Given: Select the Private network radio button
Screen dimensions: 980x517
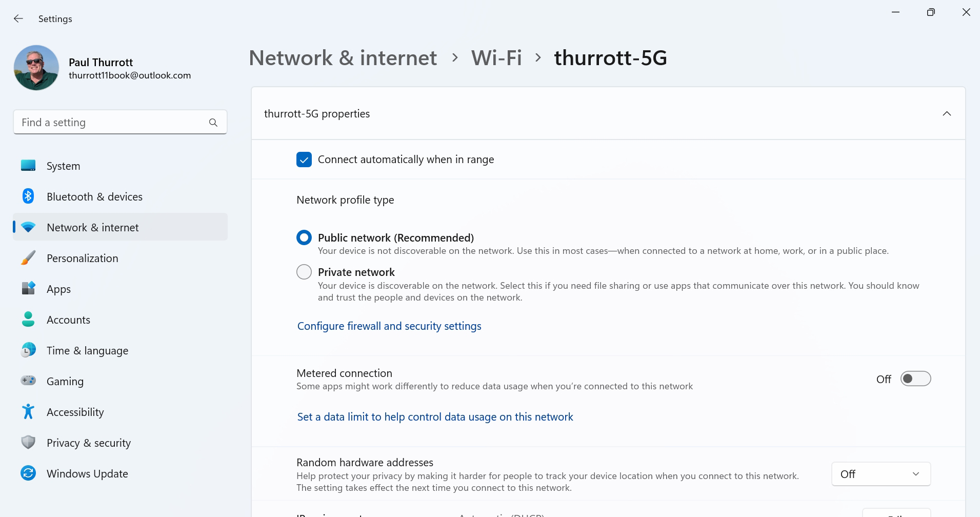Looking at the screenshot, I should pyautogui.click(x=304, y=272).
